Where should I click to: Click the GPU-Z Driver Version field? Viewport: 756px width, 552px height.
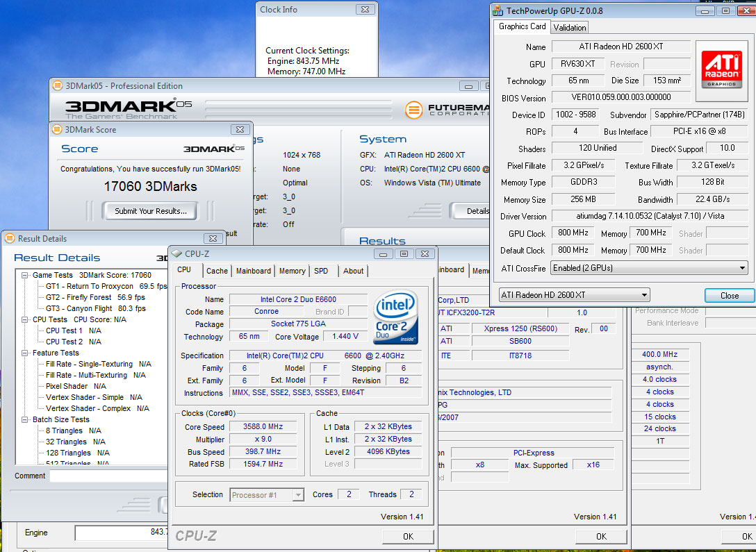pyautogui.click(x=650, y=216)
